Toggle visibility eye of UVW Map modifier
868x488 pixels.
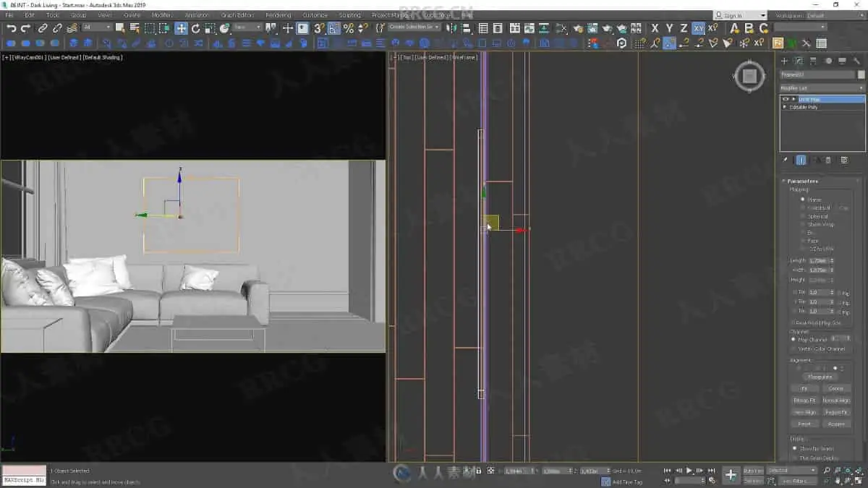pos(786,99)
